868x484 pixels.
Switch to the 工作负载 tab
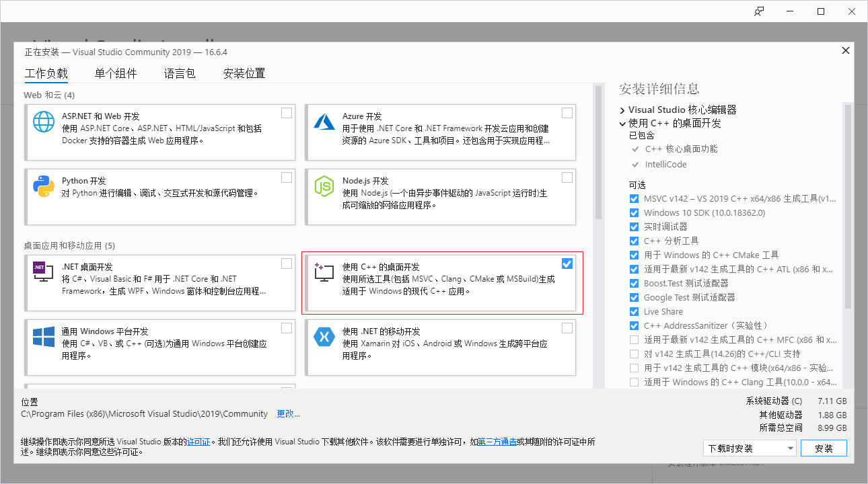(46, 74)
